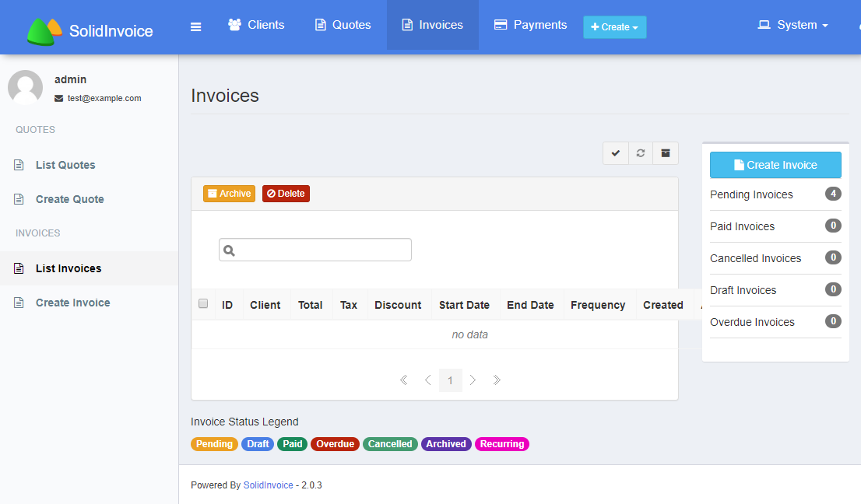Click the admin profile avatar picture
The height and width of the screenshot is (504, 861).
pyautogui.click(x=25, y=87)
